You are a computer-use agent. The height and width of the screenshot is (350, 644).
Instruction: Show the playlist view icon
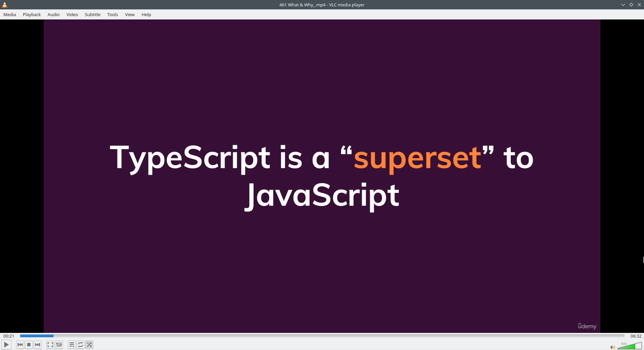[71, 345]
